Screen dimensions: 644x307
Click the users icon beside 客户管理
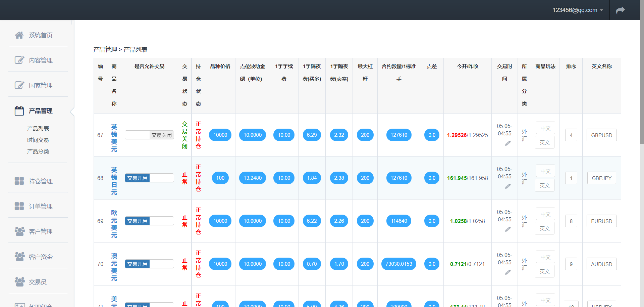pos(19,231)
